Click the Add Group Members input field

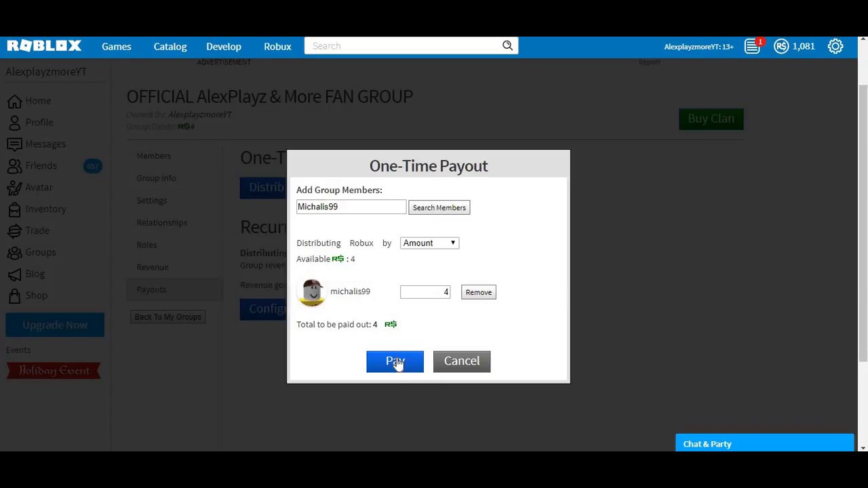[x=351, y=207]
